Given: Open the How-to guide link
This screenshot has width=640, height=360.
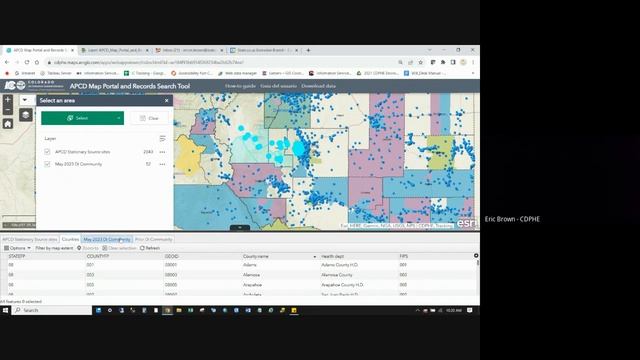Looking at the screenshot, I should click(x=240, y=86).
